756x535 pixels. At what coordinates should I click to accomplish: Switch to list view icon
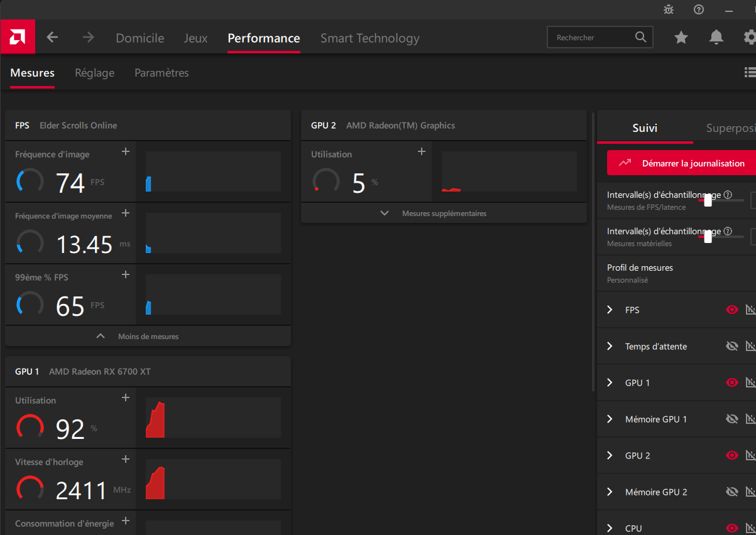tap(750, 72)
